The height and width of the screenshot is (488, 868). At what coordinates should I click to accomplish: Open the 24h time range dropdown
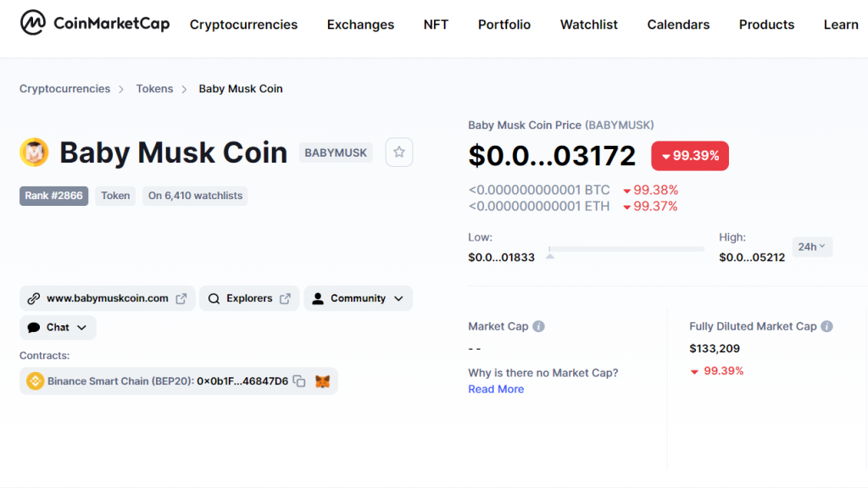[x=812, y=247]
